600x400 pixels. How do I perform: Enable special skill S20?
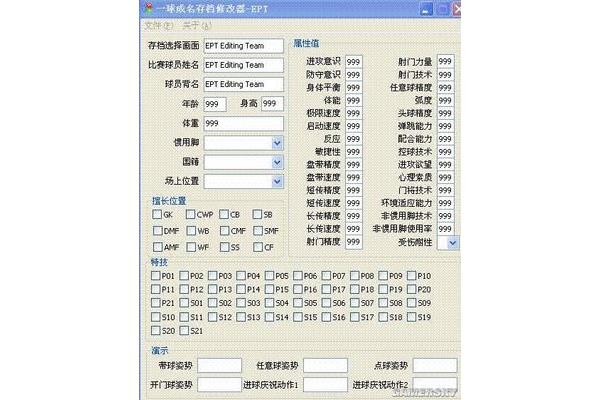click(155, 330)
